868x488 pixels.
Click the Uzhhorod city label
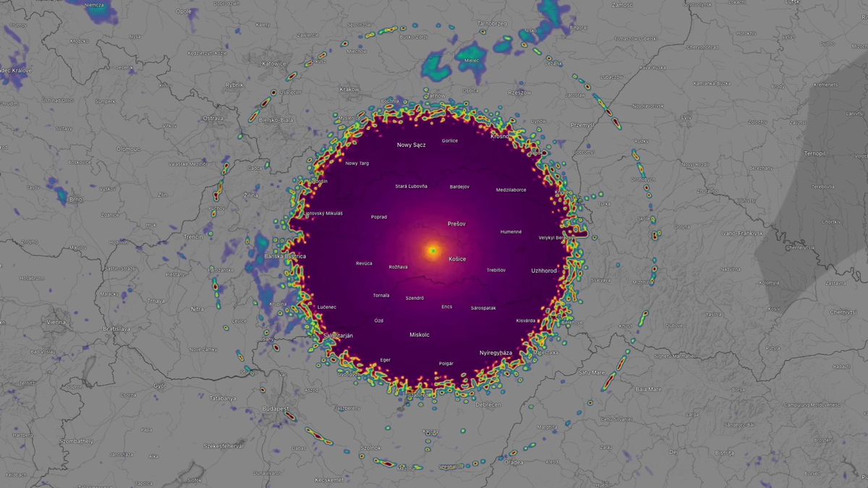click(x=544, y=270)
